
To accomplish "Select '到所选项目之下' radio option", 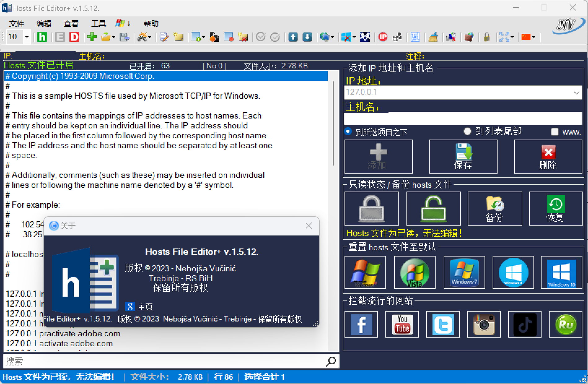I will (x=348, y=132).
